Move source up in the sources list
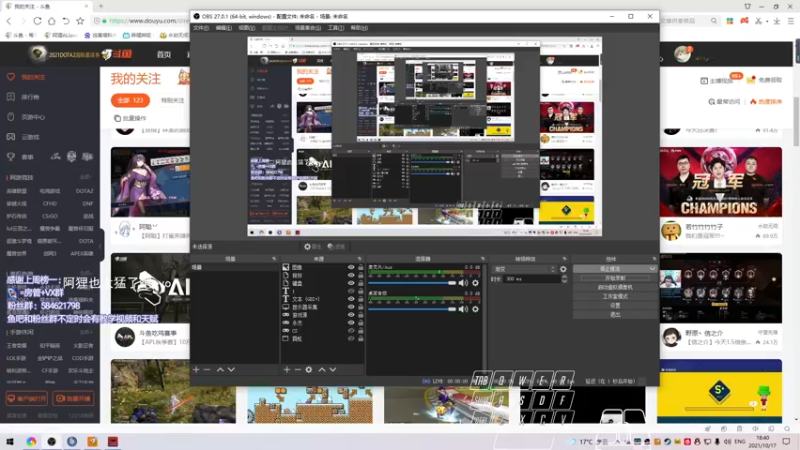Image resolution: width=800 pixels, height=450 pixels. (322, 369)
